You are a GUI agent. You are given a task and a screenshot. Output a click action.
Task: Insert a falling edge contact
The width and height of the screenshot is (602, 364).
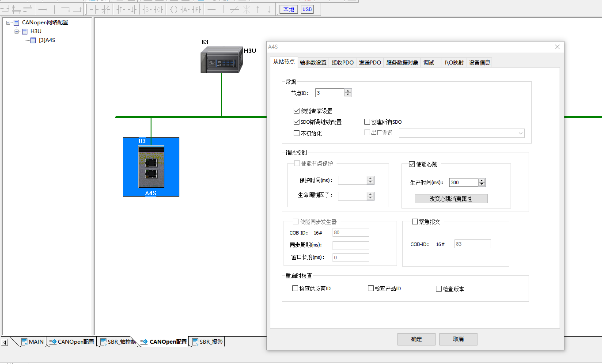coord(133,9)
